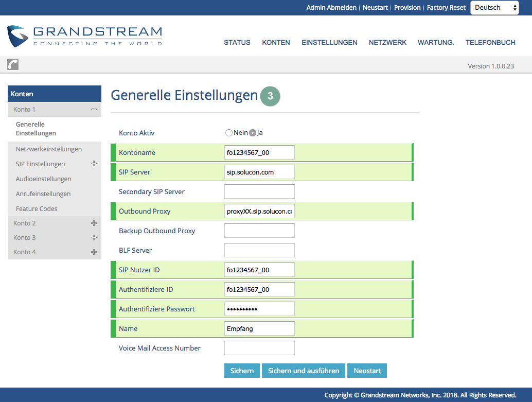The image size is (532, 402).
Task: Open Feature Codes in sidebar
Action: click(x=37, y=209)
